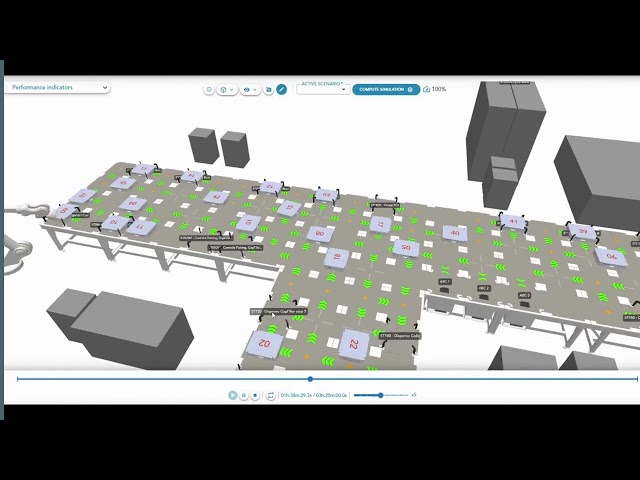Image resolution: width=640 pixels, height=480 pixels.
Task: Click the ST130 Dispense GapFiller step 2 label
Action: tap(279, 311)
